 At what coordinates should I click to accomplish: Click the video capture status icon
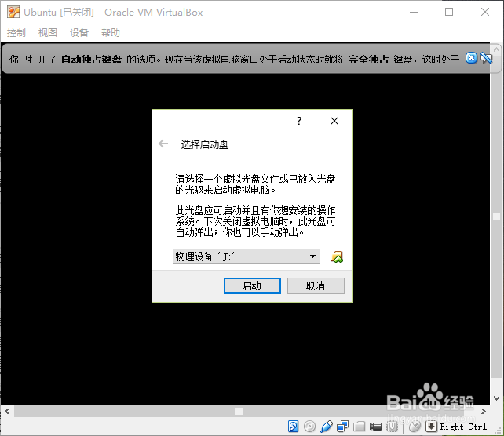coord(375,427)
